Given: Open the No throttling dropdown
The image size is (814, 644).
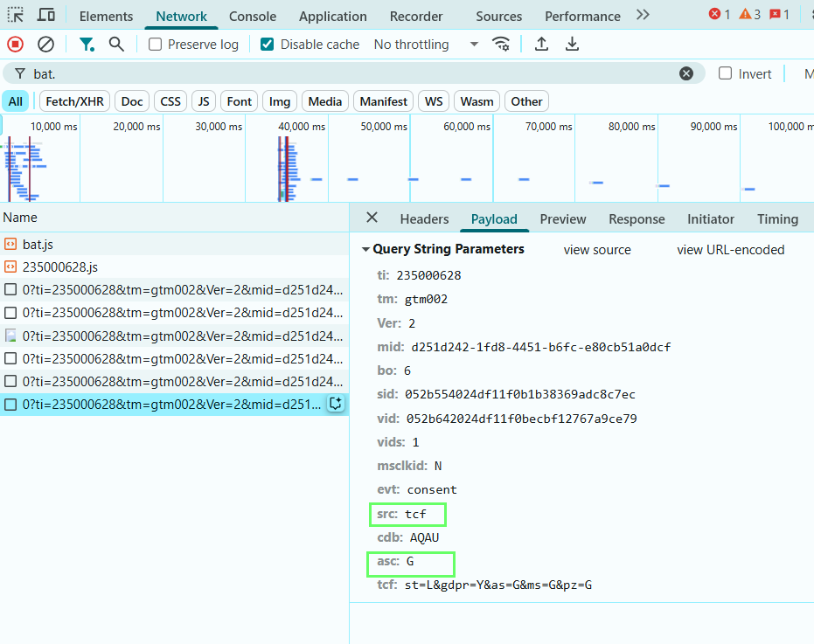Looking at the screenshot, I should point(426,45).
